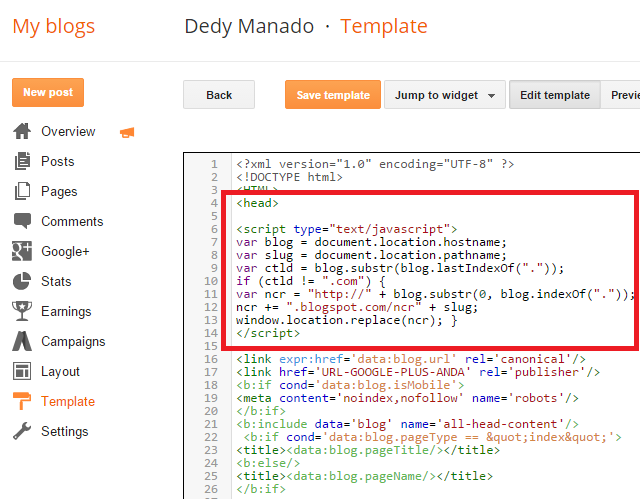Click the all-head-content include line

[407, 424]
